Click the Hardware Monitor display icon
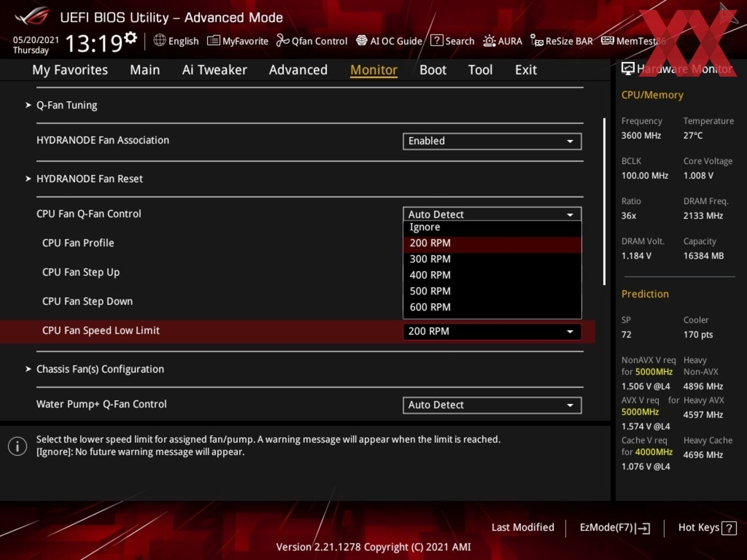This screenshot has width=747, height=560. (628, 69)
